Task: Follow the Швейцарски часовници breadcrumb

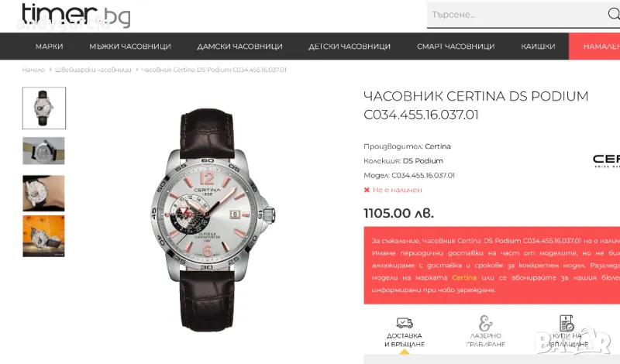Action: (x=93, y=70)
